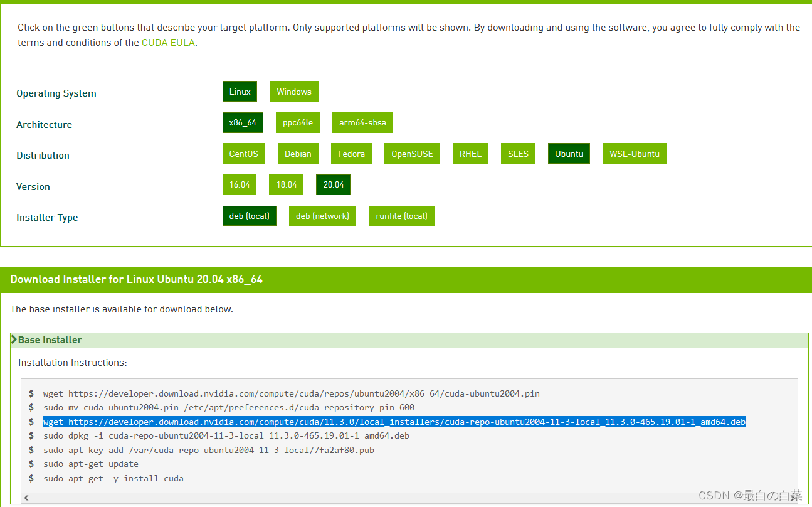This screenshot has height=507, width=812.
Task: Collapse the Base Installer section arrow
Action: (14, 339)
